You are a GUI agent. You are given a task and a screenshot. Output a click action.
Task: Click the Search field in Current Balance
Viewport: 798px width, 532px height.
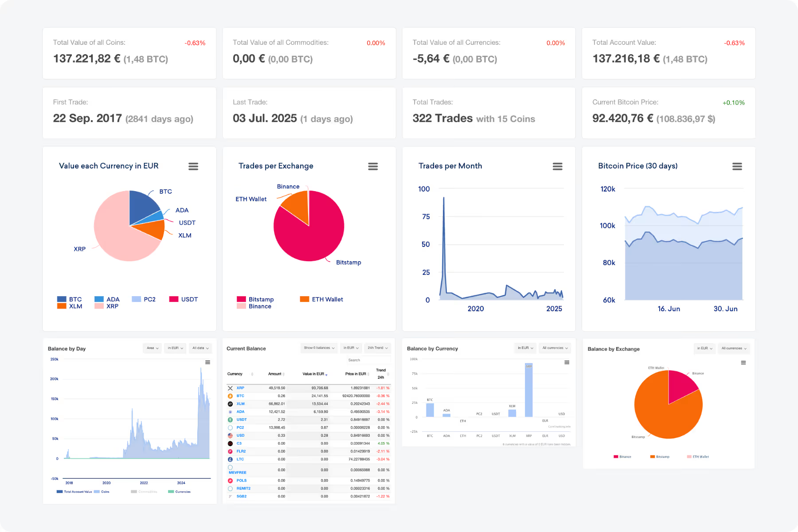coord(368,360)
